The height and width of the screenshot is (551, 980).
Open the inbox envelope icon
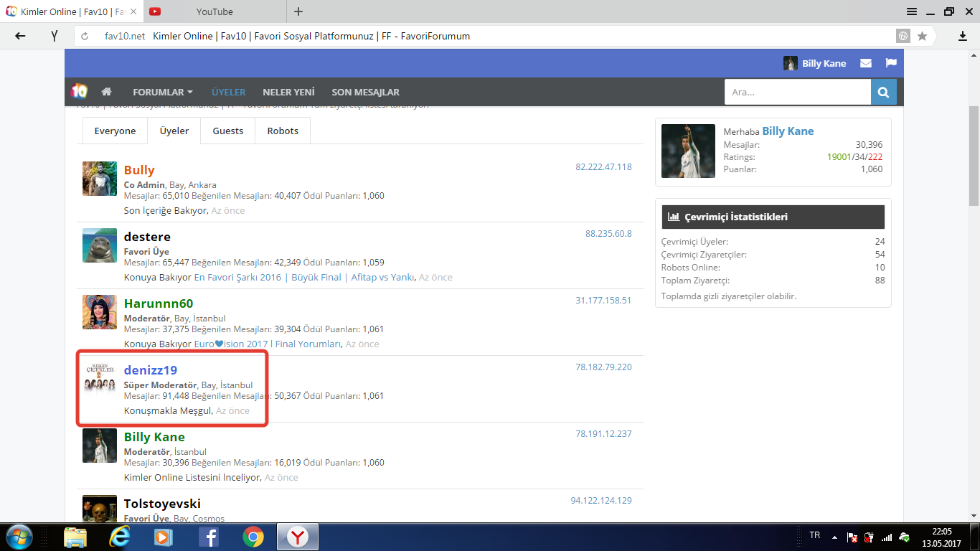[866, 63]
